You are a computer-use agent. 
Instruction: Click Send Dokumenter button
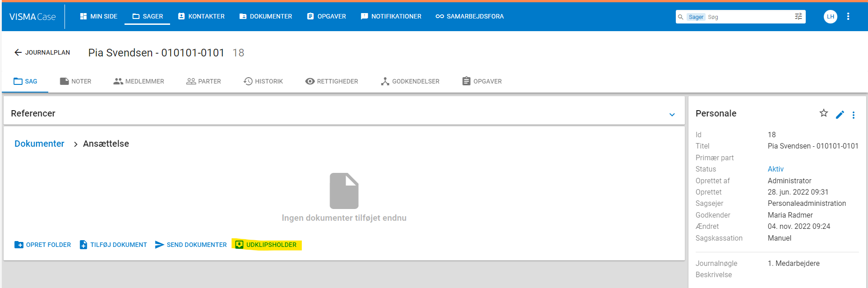click(191, 245)
